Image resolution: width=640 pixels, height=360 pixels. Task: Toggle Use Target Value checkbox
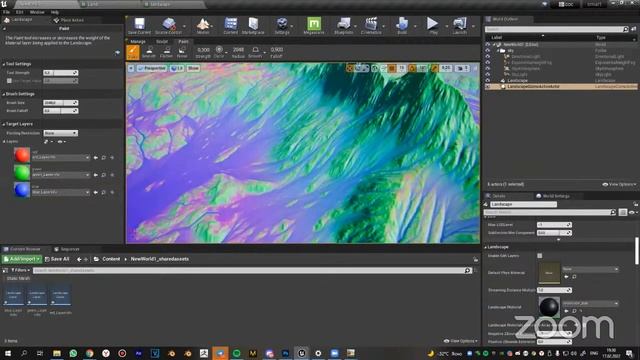(9, 81)
